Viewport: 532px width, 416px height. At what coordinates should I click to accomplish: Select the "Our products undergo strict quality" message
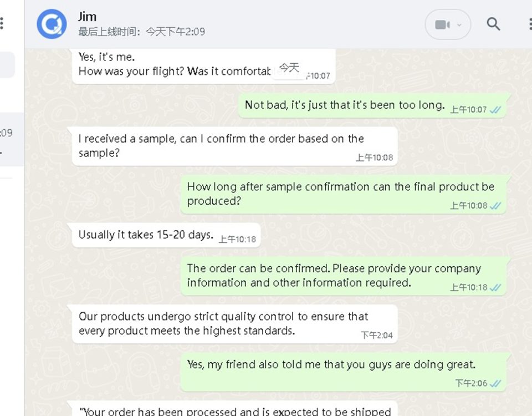pyautogui.click(x=234, y=324)
